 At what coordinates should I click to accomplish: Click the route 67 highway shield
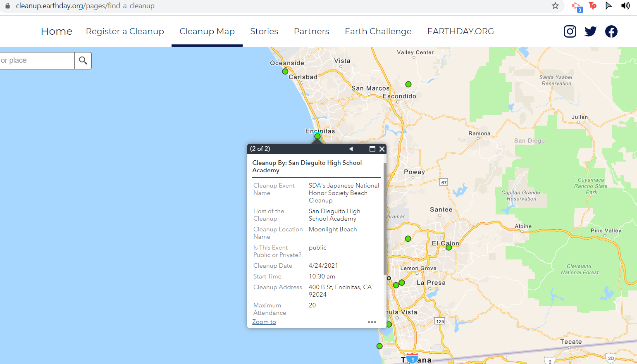point(444,182)
